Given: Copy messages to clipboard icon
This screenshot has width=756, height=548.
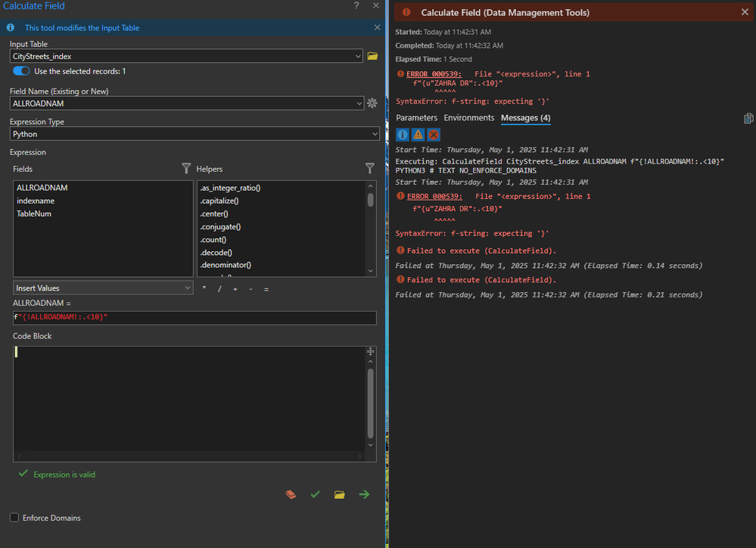Looking at the screenshot, I should pyautogui.click(x=748, y=118).
